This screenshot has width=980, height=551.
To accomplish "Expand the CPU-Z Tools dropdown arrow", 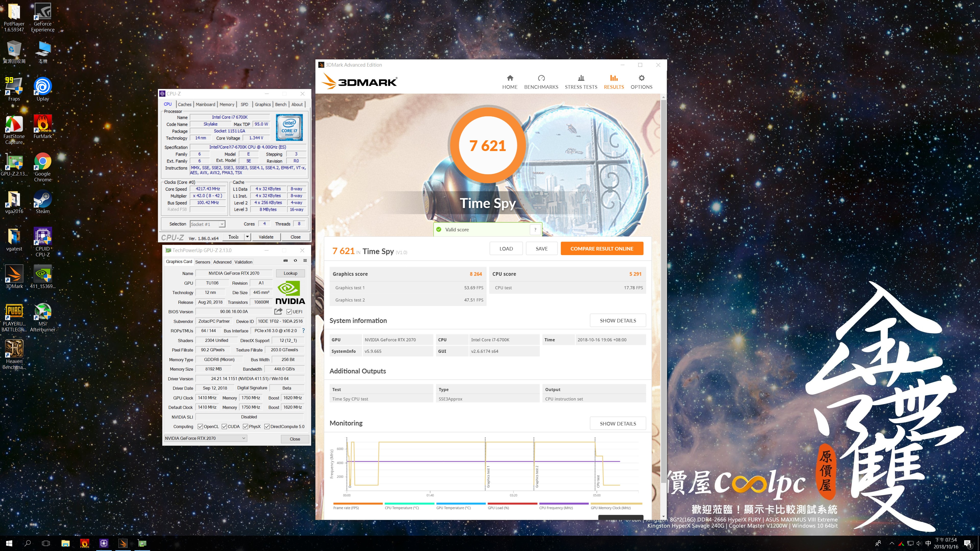I will (x=247, y=237).
